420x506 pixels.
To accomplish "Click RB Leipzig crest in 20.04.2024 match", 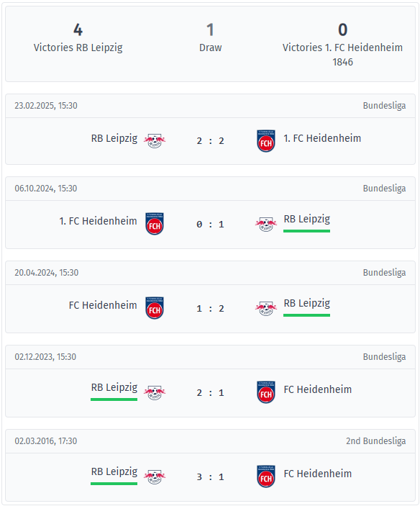I will (x=266, y=308).
